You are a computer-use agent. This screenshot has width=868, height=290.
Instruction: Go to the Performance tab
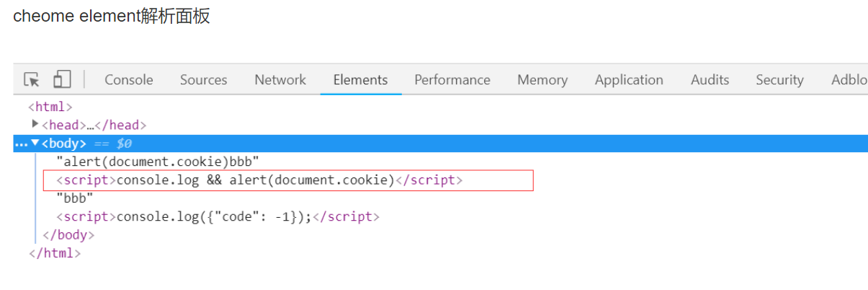(x=452, y=80)
